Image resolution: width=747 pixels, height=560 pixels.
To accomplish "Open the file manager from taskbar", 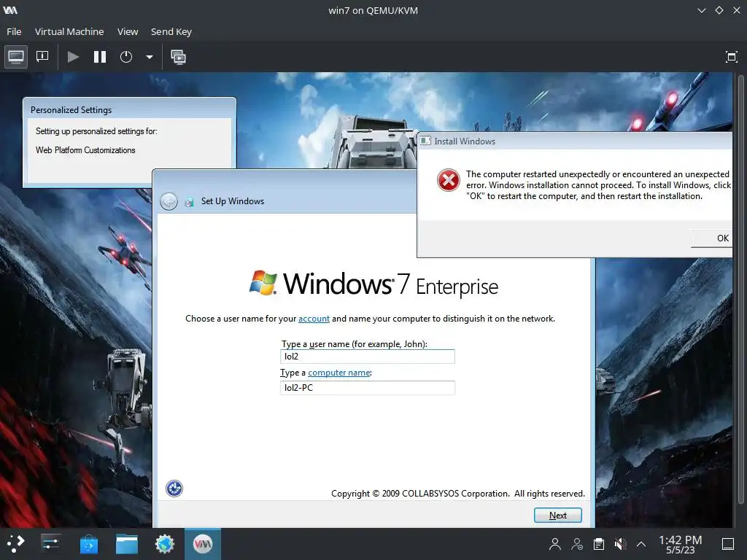I will pyautogui.click(x=127, y=544).
